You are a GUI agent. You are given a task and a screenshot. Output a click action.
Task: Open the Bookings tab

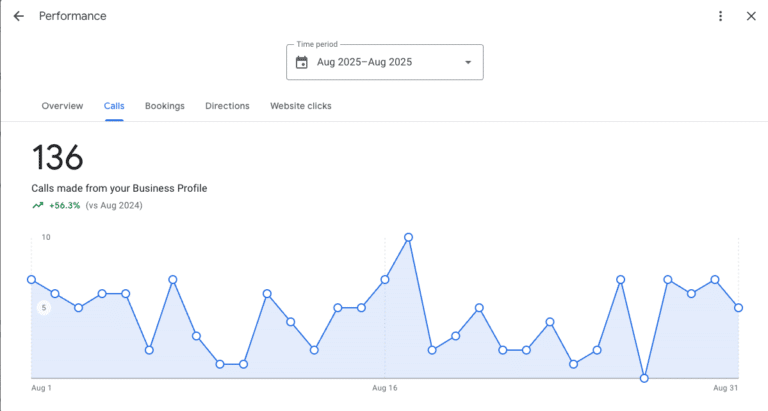(164, 106)
